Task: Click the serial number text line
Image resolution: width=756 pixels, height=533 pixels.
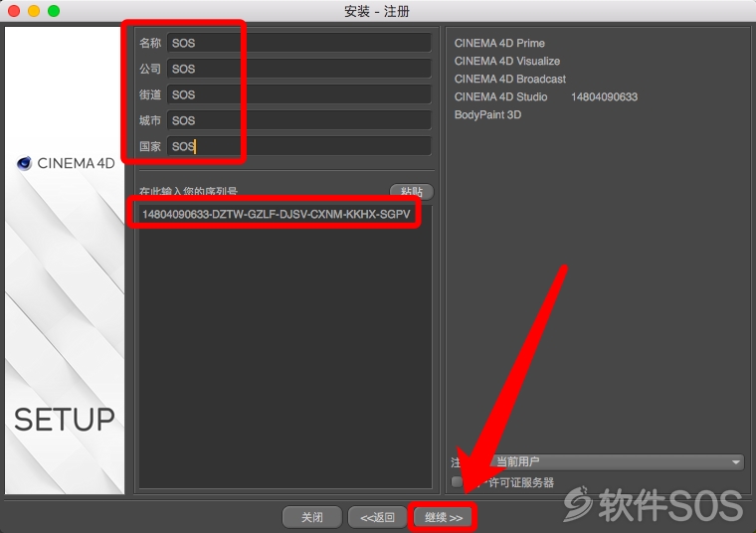Action: pos(276,214)
